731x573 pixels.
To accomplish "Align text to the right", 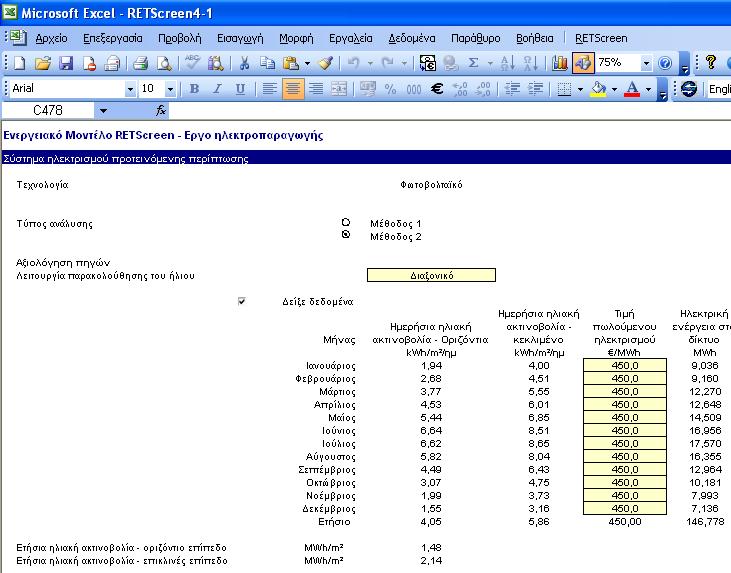I will click(x=316, y=89).
